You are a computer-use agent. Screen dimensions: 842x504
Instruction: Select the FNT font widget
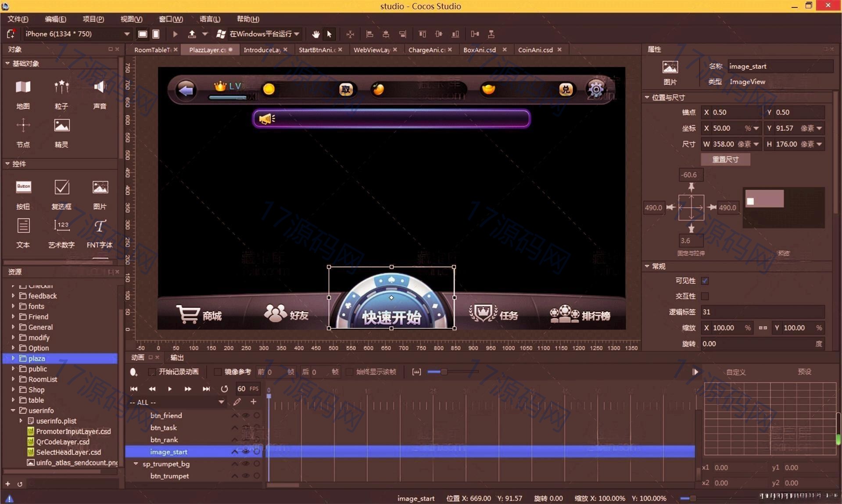100,227
